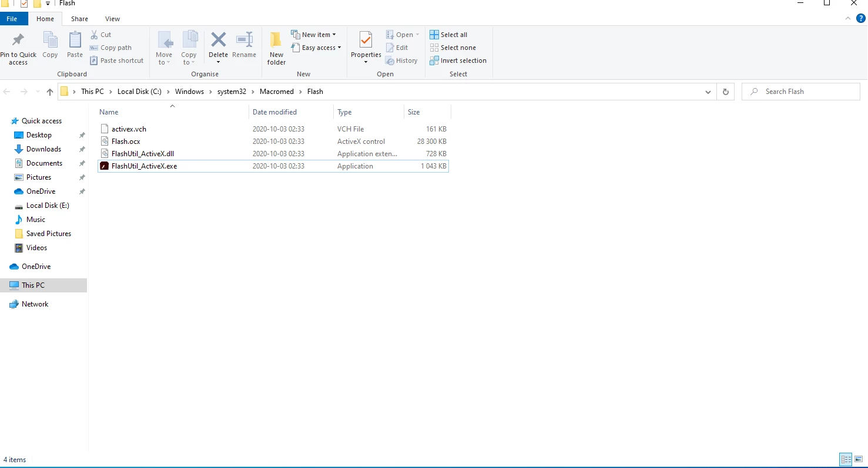Screen dimensions: 868x468
Task: Click the History command
Action: [401, 60]
